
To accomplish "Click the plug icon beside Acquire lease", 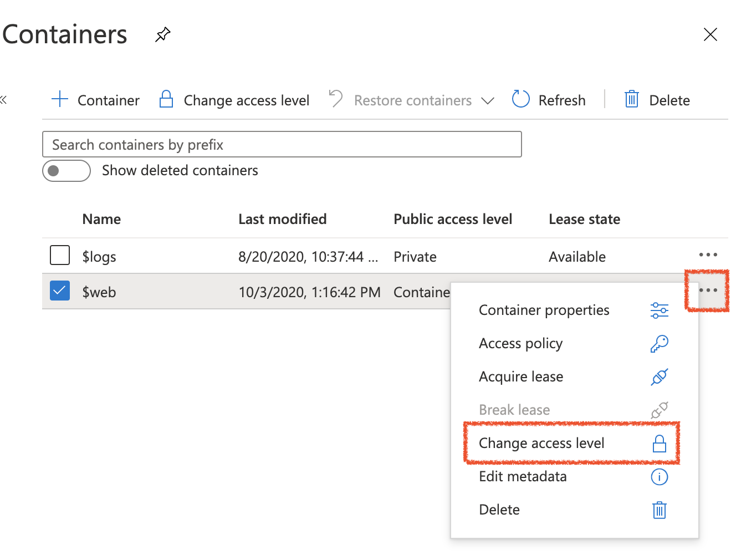I will click(x=659, y=377).
